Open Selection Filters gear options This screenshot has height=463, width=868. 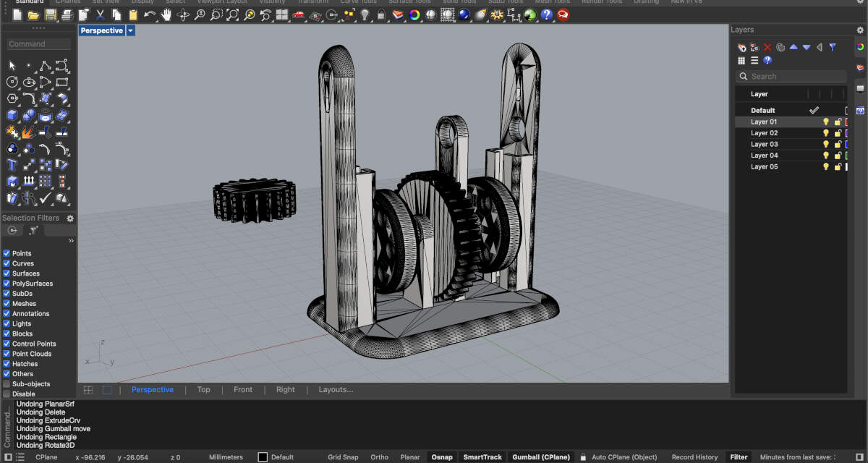pyautogui.click(x=70, y=218)
